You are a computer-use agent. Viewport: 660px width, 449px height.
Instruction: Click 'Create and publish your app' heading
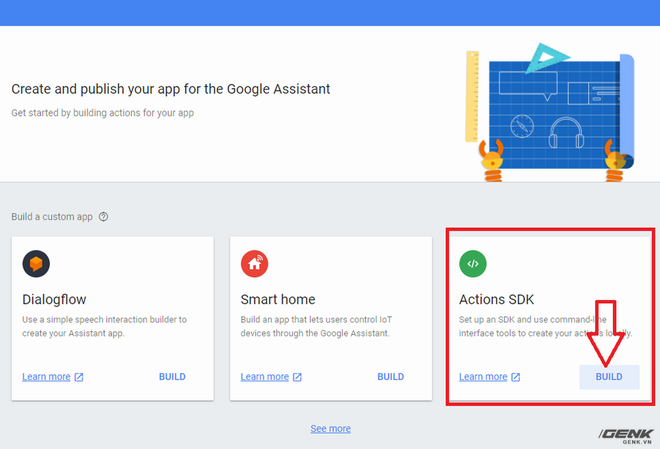pos(170,89)
